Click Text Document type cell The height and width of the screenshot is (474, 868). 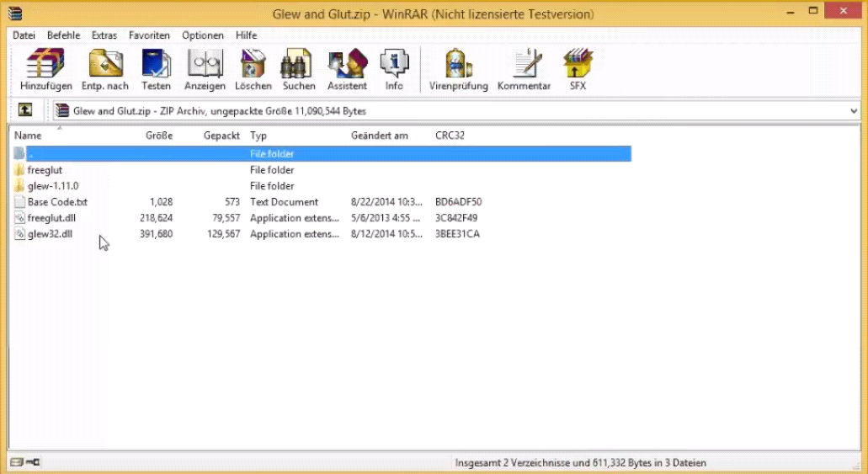284,202
